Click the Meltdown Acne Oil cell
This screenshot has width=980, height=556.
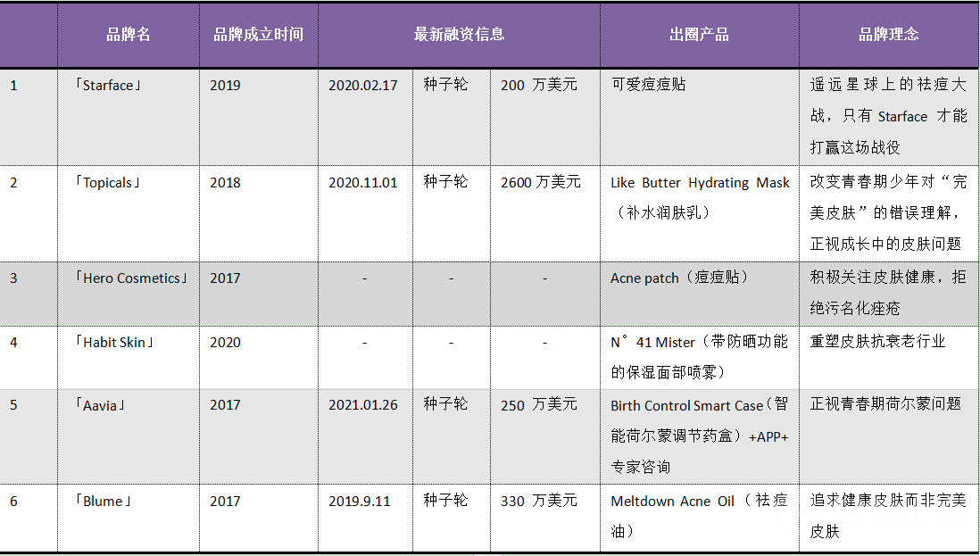(700, 516)
